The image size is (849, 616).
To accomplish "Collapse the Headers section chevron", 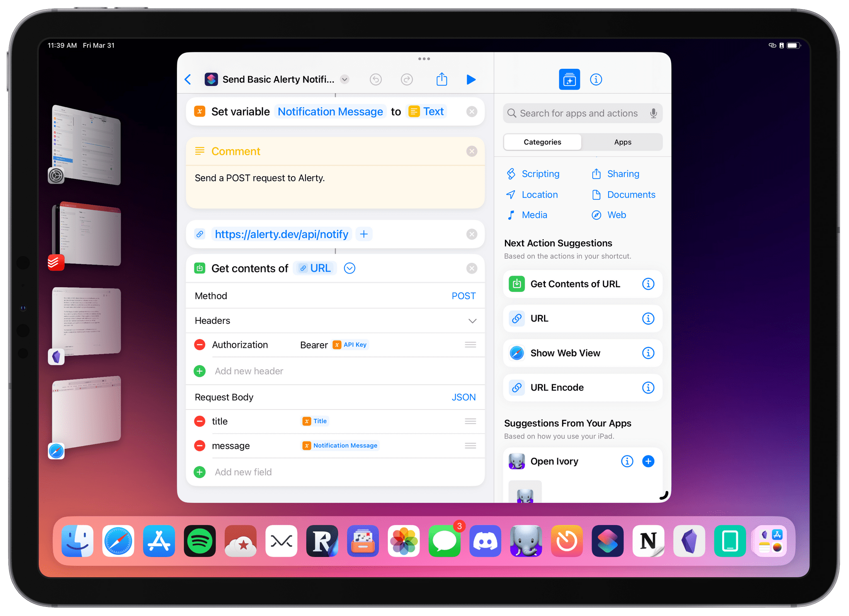I will tap(472, 321).
